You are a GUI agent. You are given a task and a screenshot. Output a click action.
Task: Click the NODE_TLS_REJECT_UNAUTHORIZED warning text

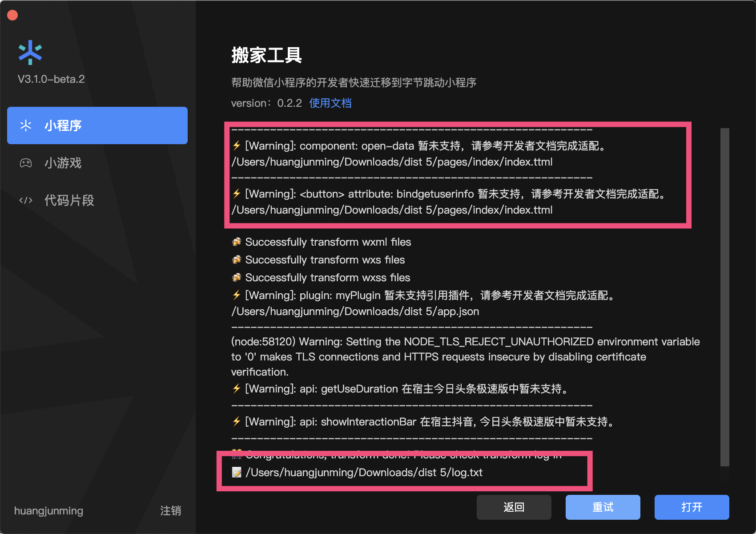[466, 357]
